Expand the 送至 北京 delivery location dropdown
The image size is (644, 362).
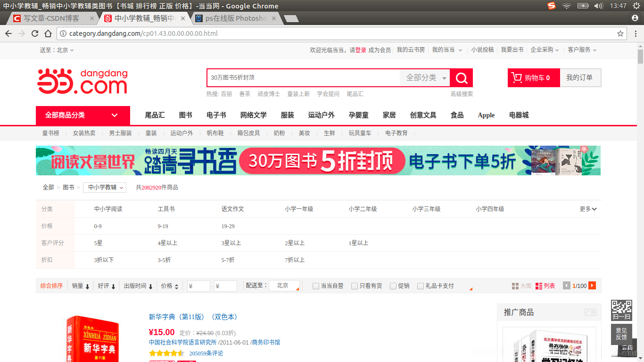(57, 50)
